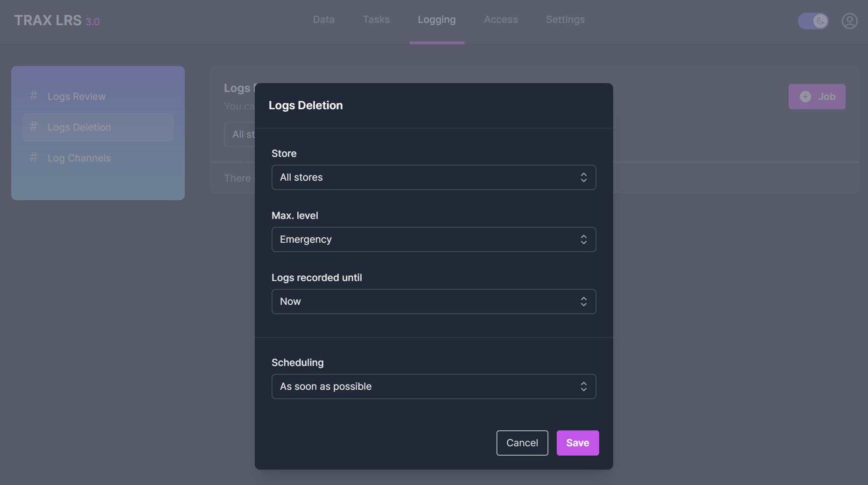868x485 pixels.
Task: Open the Settings tab
Action: click(x=565, y=20)
